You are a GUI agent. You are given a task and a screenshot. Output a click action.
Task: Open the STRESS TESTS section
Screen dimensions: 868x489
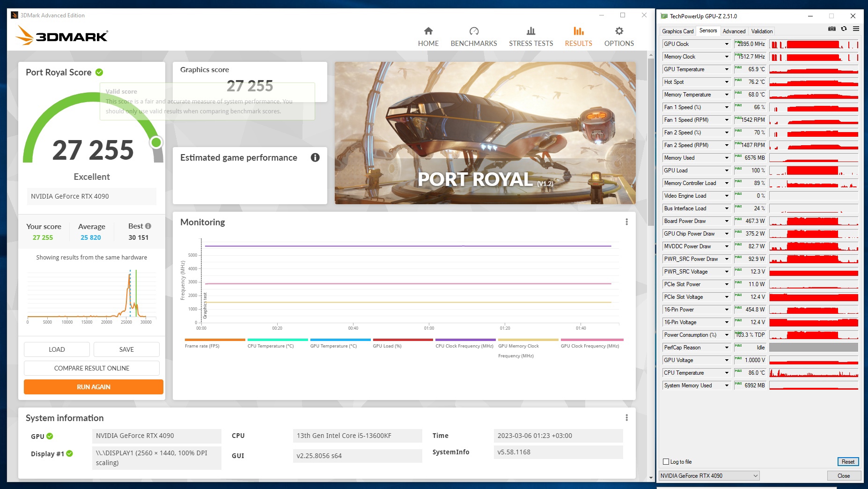[x=531, y=37]
